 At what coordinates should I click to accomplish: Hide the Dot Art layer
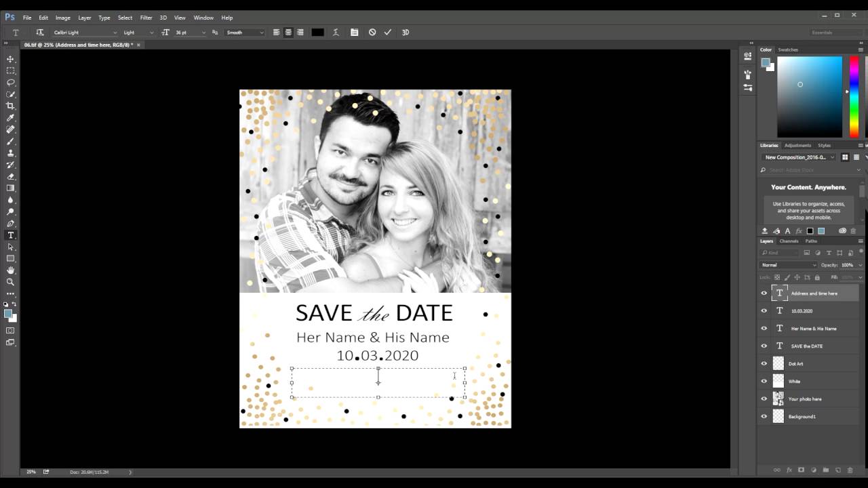(764, 364)
